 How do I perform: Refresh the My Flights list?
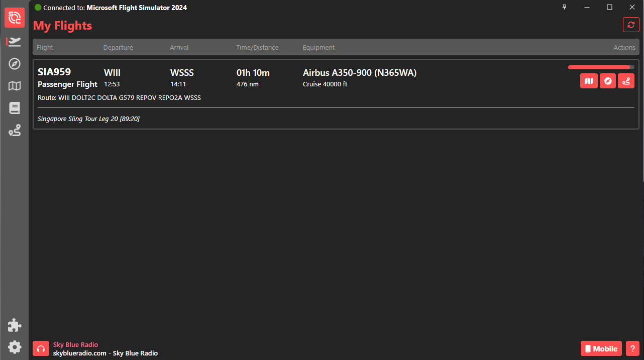coord(631,25)
